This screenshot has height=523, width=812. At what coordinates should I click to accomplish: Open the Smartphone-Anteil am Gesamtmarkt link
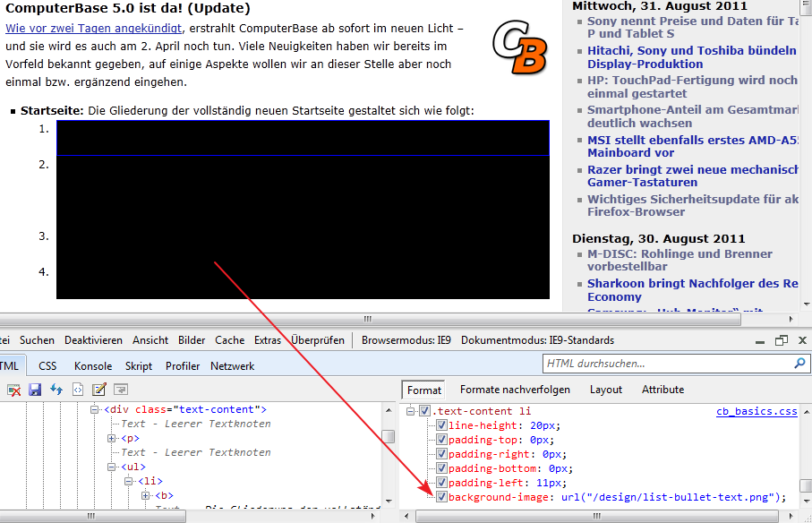[693, 116]
